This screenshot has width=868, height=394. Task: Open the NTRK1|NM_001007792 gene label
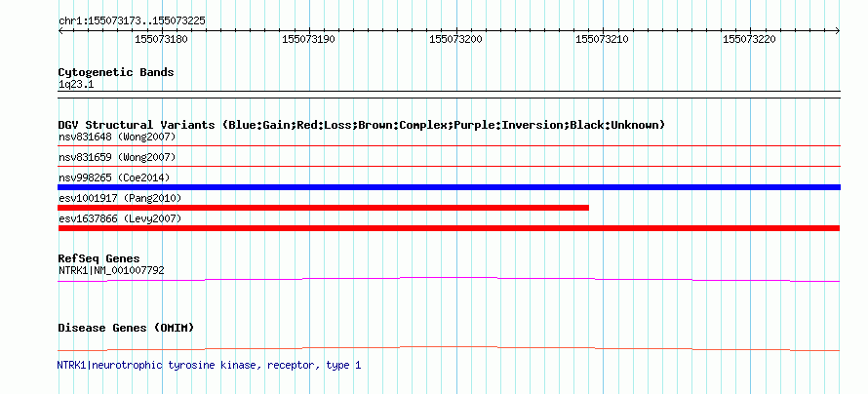tap(111, 270)
